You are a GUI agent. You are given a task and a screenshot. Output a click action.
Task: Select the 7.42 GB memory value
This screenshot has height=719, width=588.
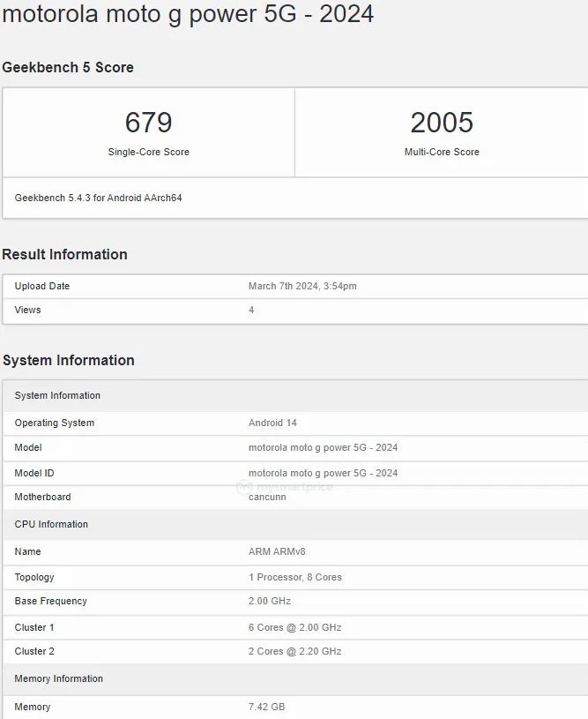point(267,707)
